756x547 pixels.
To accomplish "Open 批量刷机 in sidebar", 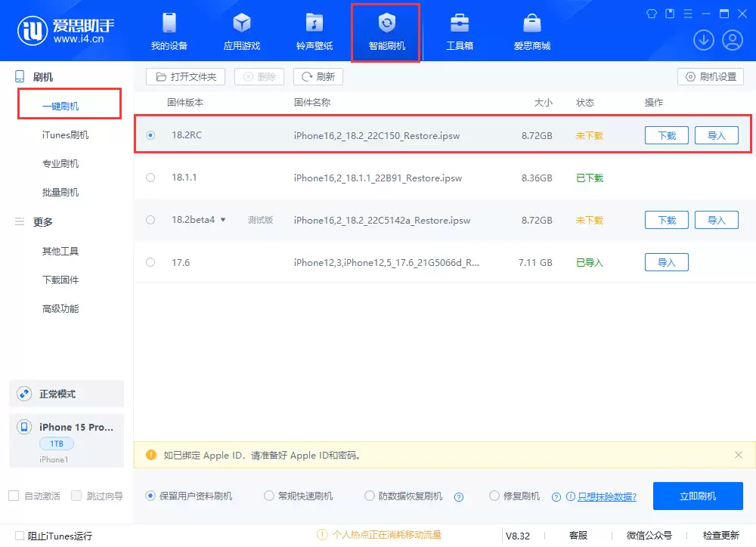I will (60, 193).
